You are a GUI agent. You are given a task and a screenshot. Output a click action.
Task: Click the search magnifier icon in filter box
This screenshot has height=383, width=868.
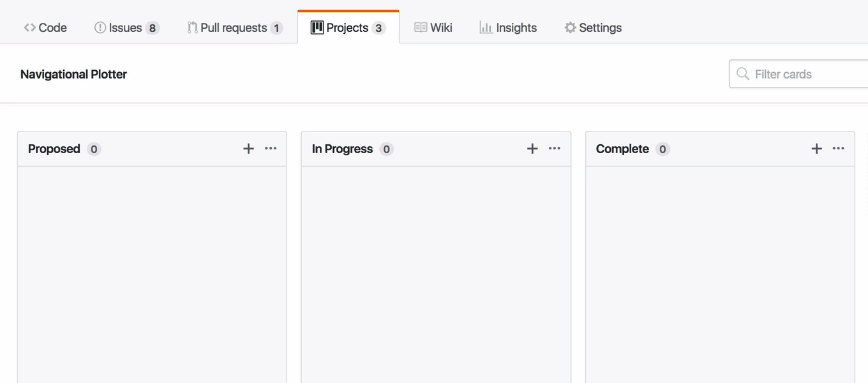tap(742, 74)
